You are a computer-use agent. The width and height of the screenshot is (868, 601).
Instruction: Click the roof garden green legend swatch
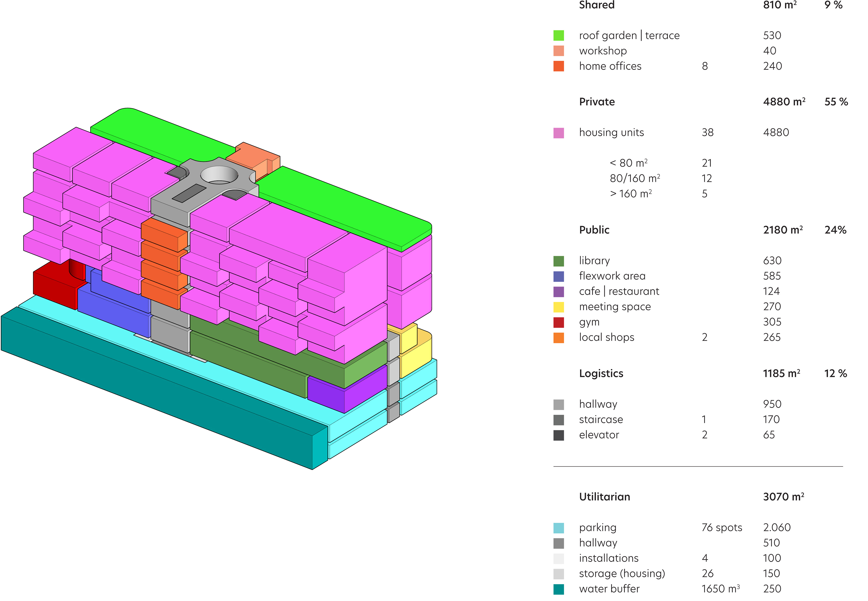click(x=558, y=35)
